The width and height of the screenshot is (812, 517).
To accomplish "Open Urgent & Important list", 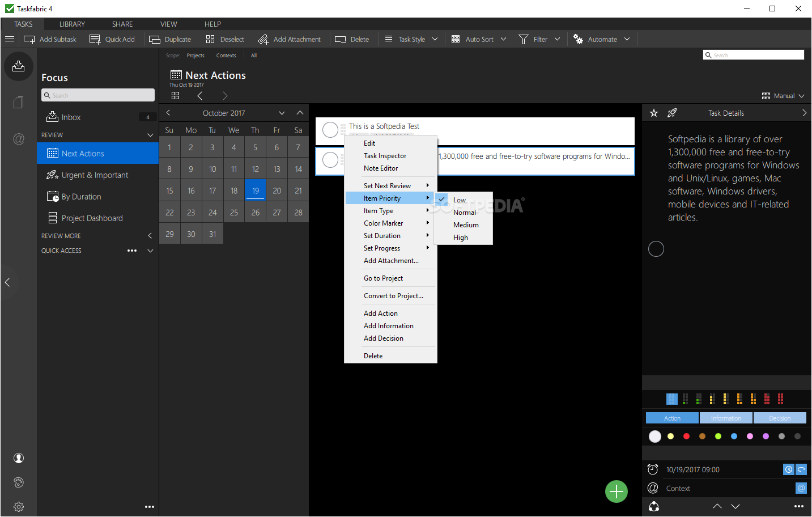I will pos(97,175).
